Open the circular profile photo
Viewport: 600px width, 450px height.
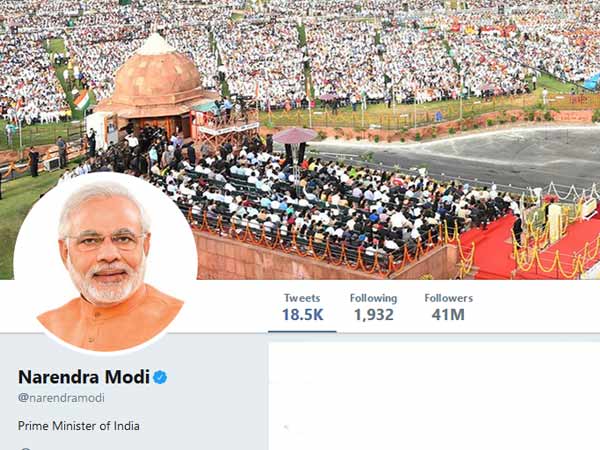tap(105, 264)
